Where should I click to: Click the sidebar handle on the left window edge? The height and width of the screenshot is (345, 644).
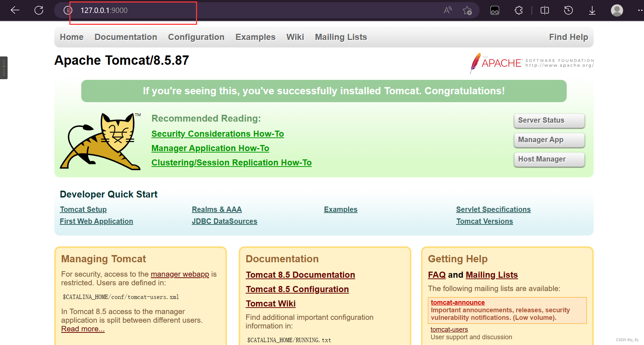coord(4,68)
